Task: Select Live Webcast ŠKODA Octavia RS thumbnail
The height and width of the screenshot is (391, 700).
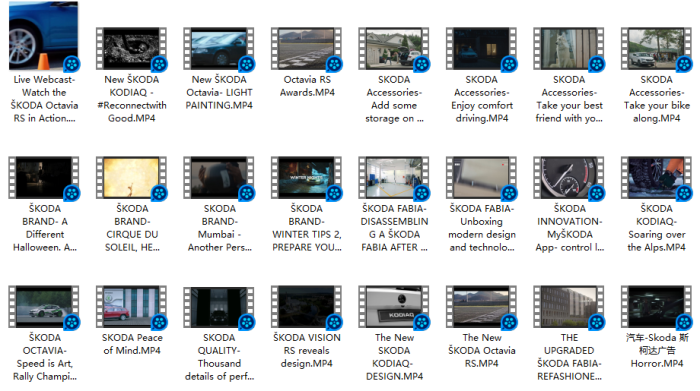Action: 44,36
